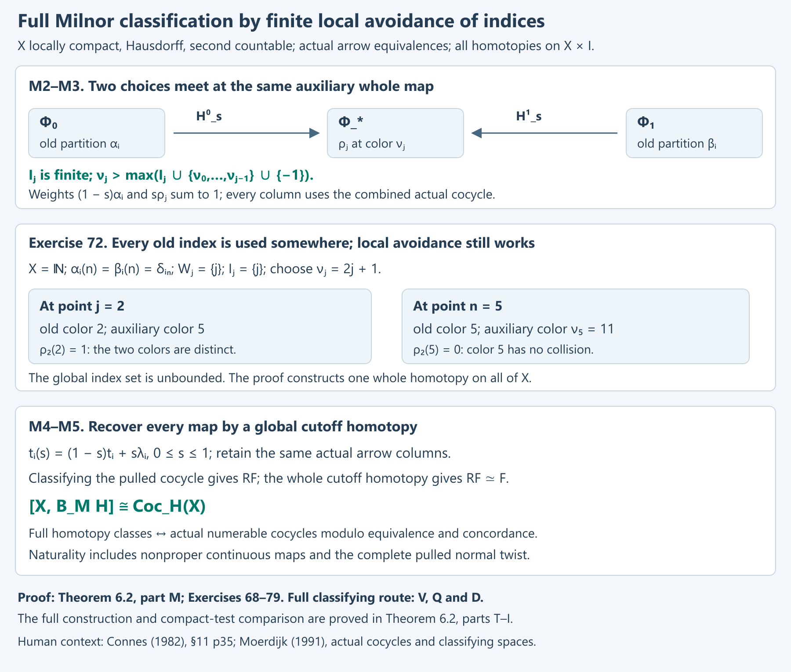Select the text "ρⱼ at color νⱼ"
This screenshot has height=672, width=791.
coord(372,144)
